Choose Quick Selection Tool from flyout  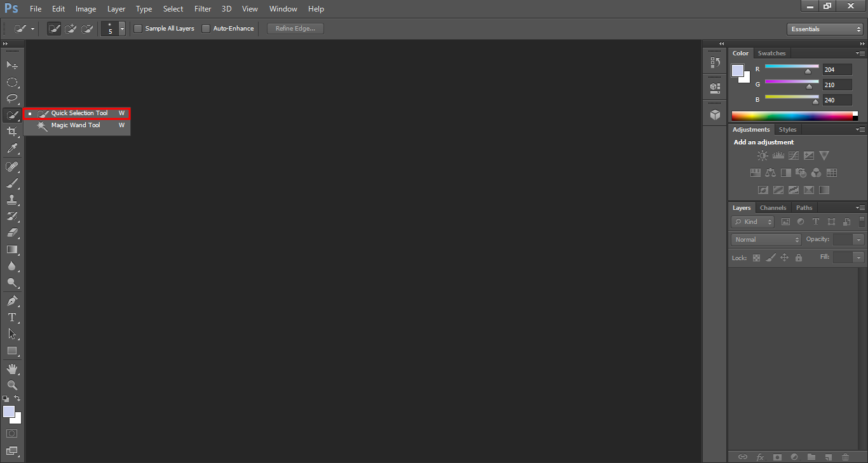(x=77, y=113)
